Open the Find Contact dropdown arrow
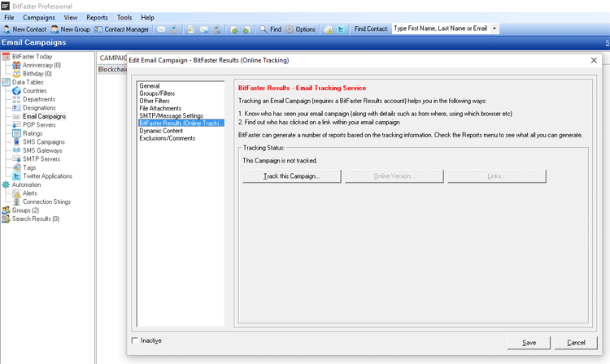This screenshot has height=364, width=610. (494, 28)
